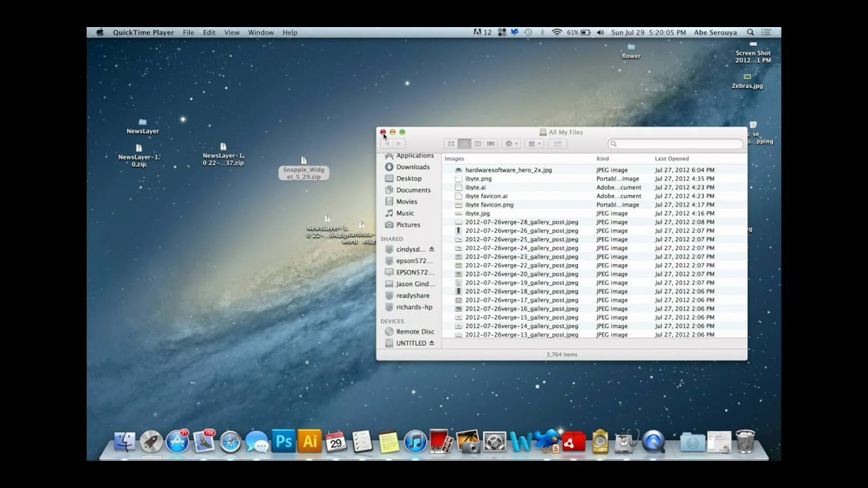Sort by the Last Opened column header
The image size is (868, 488).
tap(672, 159)
